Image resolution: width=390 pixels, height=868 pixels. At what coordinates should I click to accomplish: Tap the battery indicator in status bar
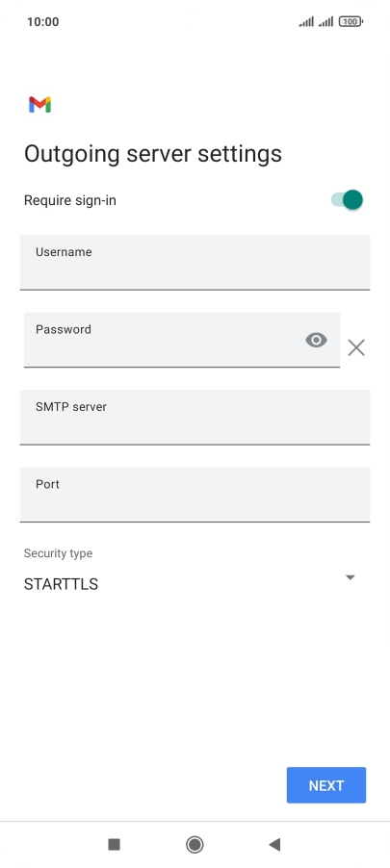(351, 21)
